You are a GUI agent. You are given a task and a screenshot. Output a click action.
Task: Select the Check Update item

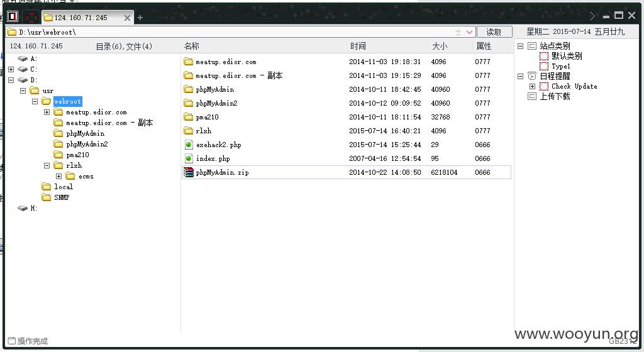point(574,86)
